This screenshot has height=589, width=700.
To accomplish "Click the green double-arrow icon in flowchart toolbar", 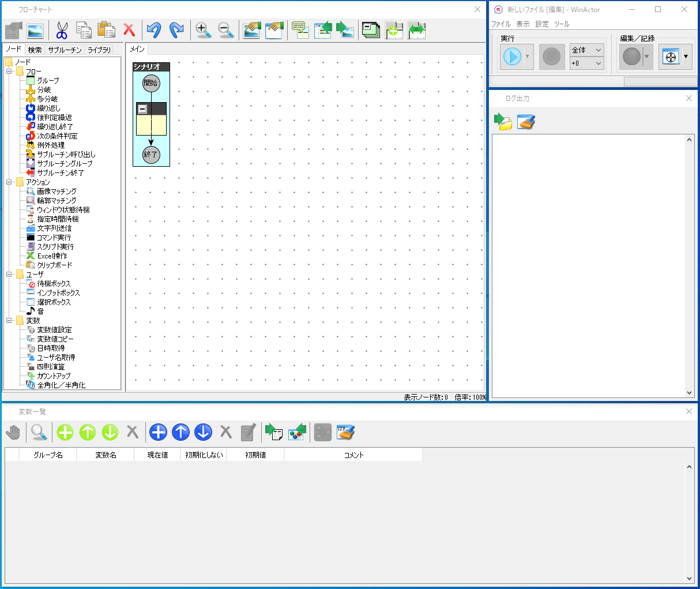I will tap(416, 30).
